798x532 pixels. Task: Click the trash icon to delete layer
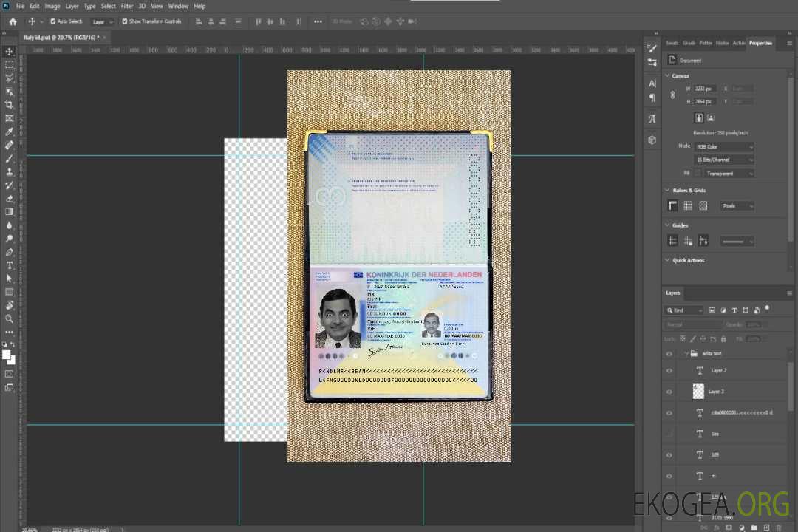(779, 528)
